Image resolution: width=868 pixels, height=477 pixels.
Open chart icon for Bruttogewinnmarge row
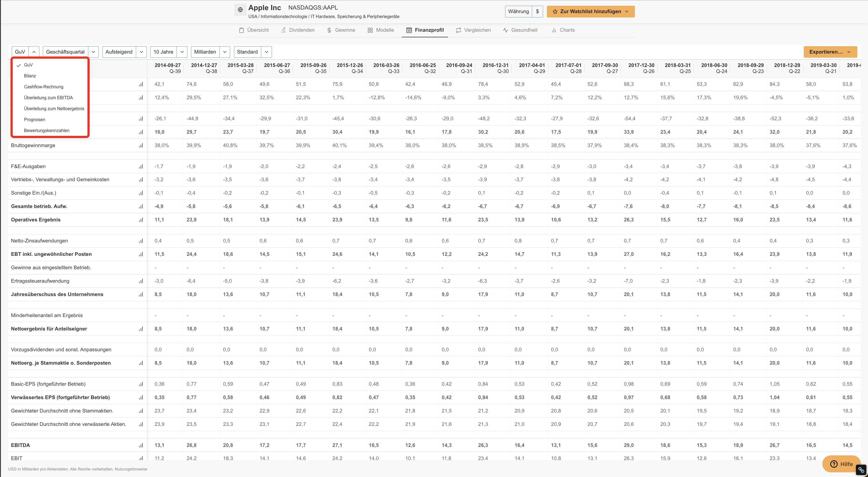141,146
